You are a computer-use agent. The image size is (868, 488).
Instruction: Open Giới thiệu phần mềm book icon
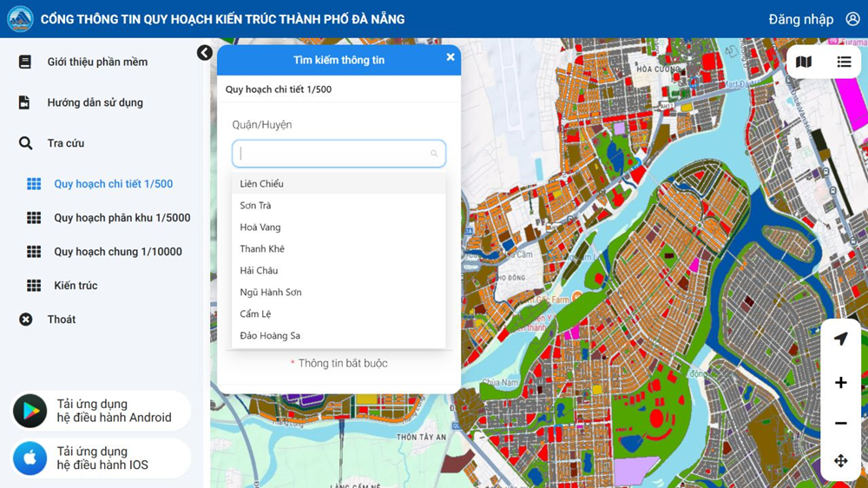tap(25, 62)
